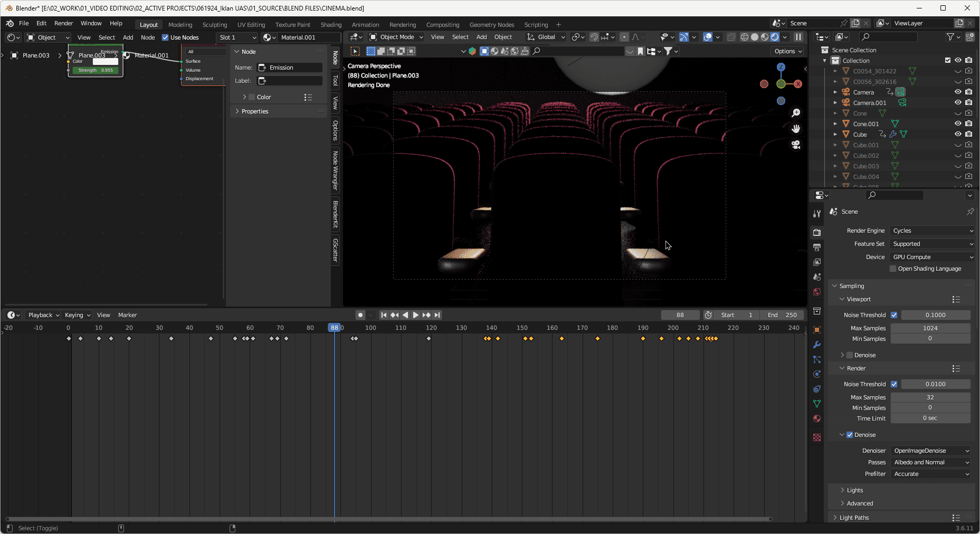Open the Object Data properties tab
The width and height of the screenshot is (980, 534).
pos(817,404)
